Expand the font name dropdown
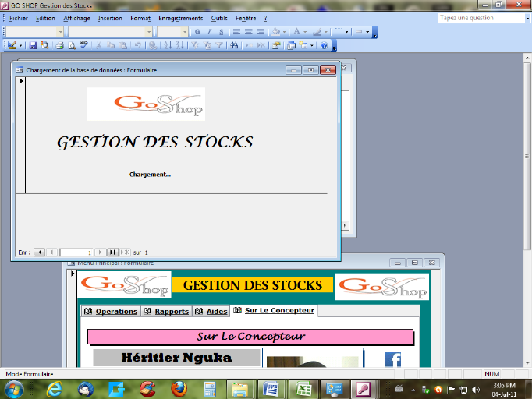This screenshot has width=532, height=399. pyautogui.click(x=149, y=32)
